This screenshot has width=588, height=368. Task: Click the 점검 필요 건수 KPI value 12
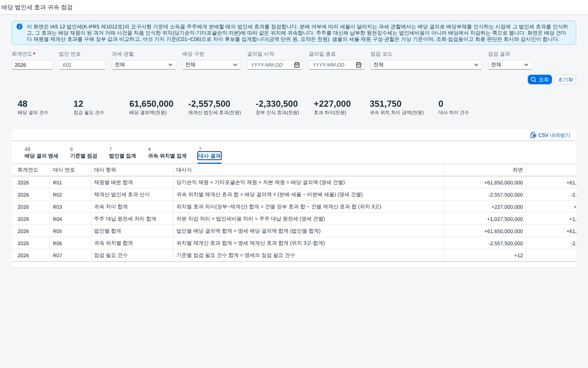pyautogui.click(x=78, y=104)
